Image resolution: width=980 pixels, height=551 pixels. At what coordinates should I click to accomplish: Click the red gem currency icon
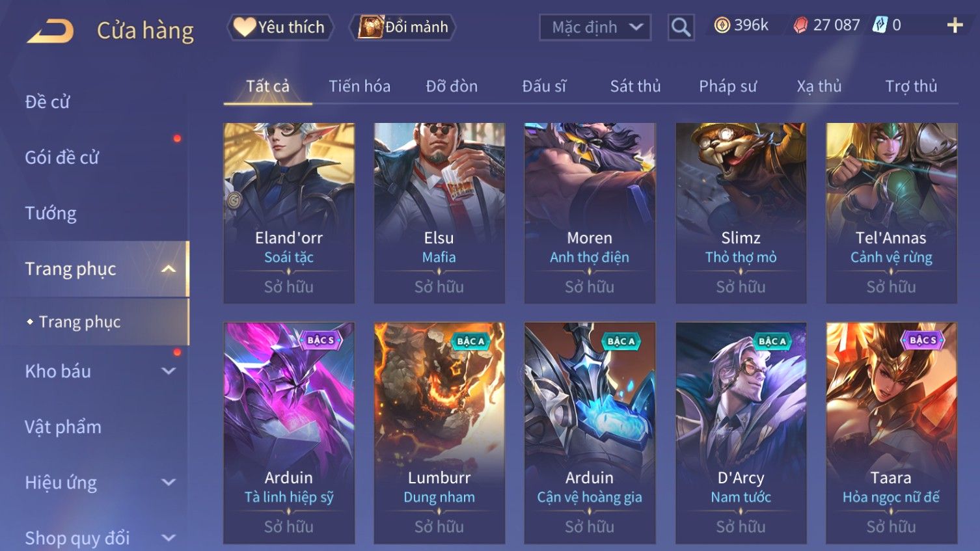click(x=800, y=25)
